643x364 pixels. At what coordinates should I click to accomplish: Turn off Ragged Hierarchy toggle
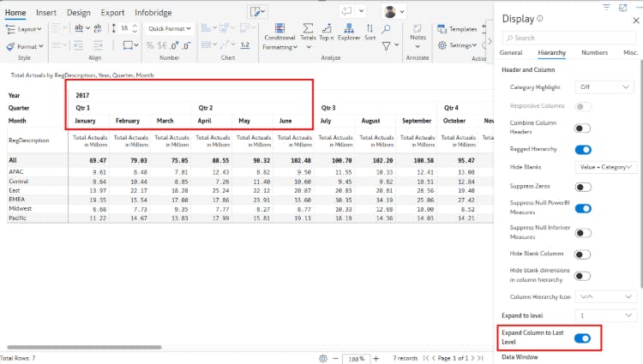click(x=583, y=148)
